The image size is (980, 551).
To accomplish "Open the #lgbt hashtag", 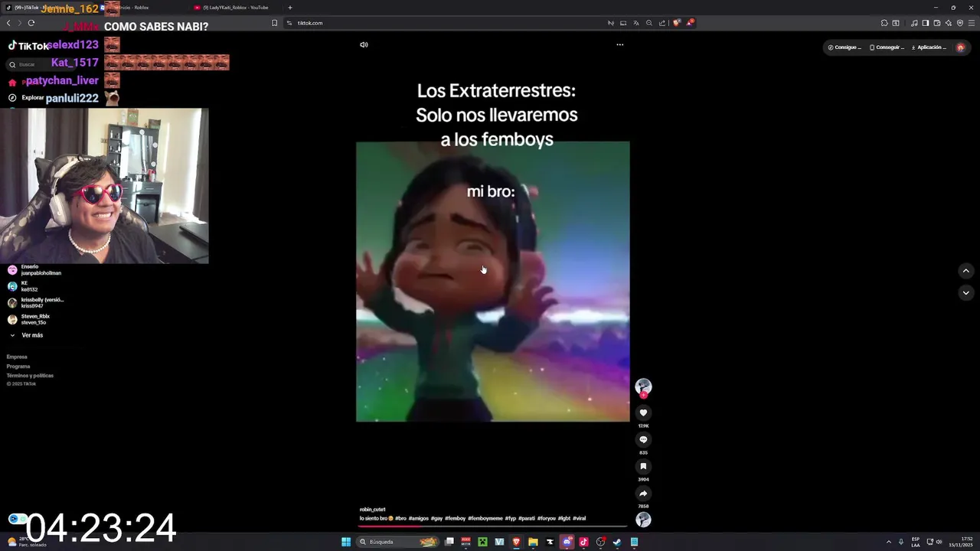I will [x=563, y=519].
